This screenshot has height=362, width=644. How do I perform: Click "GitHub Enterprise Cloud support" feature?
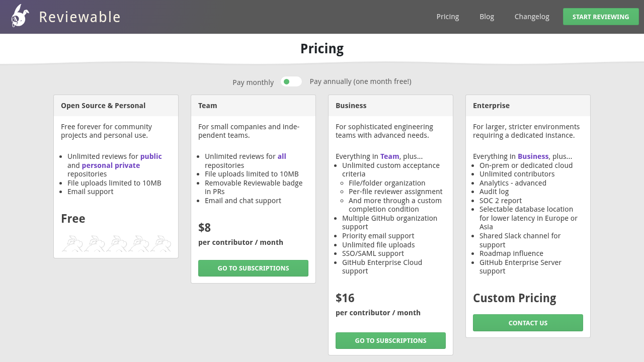[x=382, y=267]
